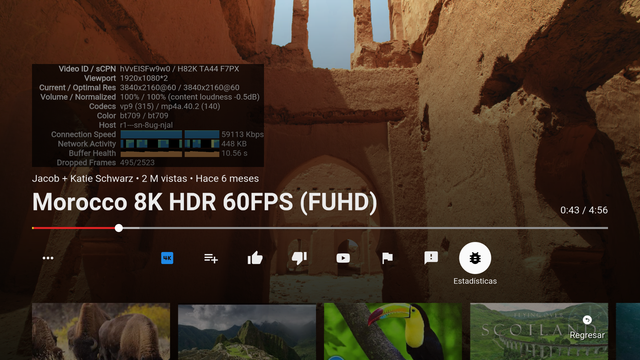Open the Machu Picchu mountain thumbnail
Screen dimensions: 640x360
click(x=247, y=331)
